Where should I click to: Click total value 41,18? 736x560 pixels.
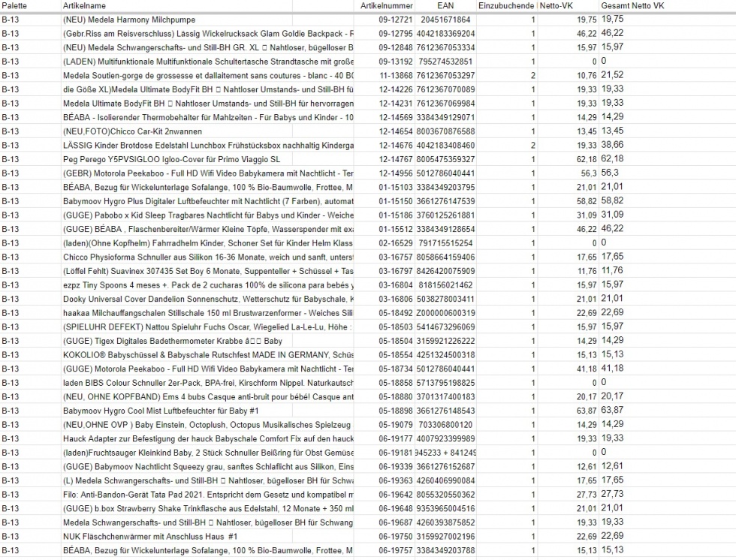(x=613, y=369)
